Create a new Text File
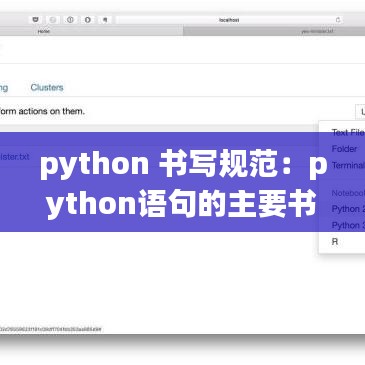Viewport: 365px width, 365px height. (348, 132)
